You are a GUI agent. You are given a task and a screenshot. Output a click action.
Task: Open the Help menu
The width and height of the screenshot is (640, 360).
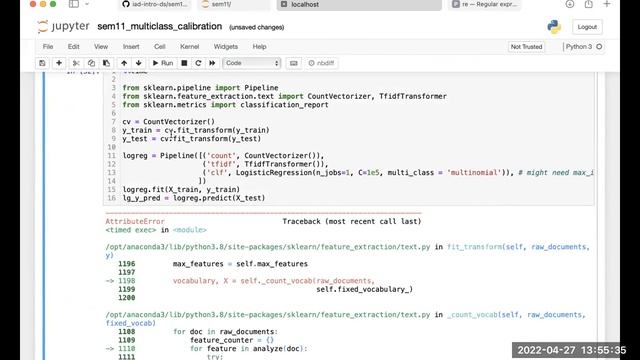(x=259, y=47)
